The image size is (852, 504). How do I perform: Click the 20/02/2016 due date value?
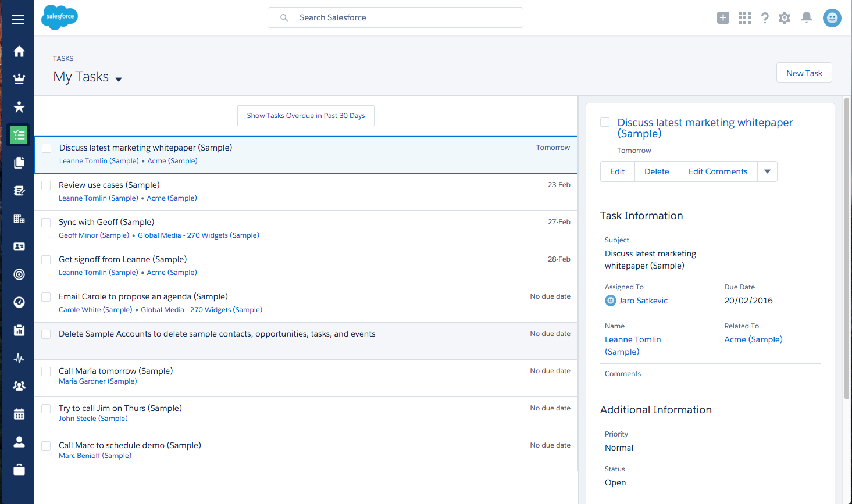748,301
